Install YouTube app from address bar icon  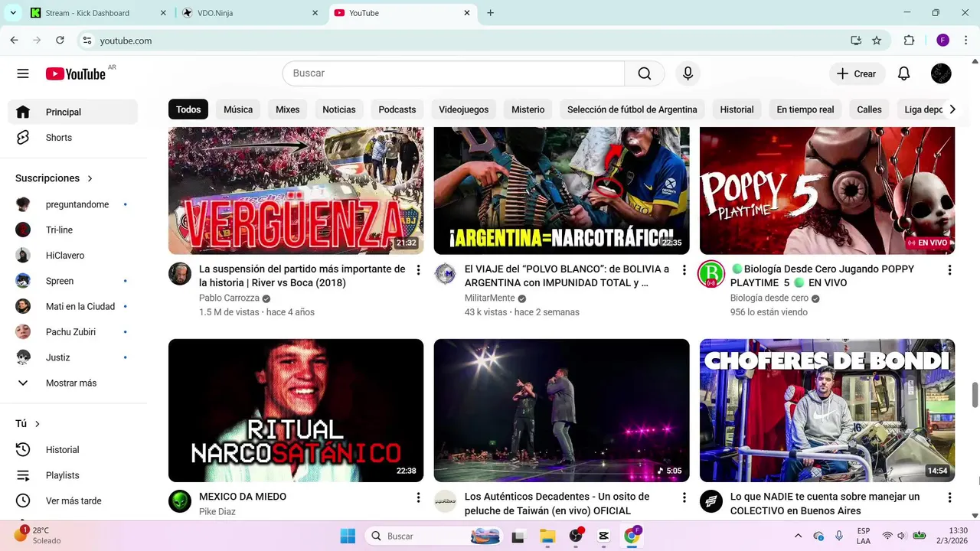[856, 41]
